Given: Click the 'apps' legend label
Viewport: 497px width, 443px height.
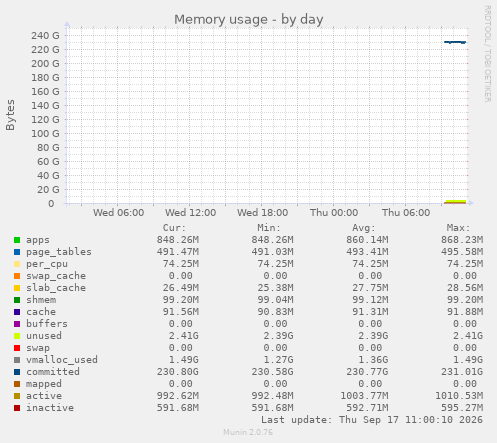Looking at the screenshot, I should coord(38,240).
